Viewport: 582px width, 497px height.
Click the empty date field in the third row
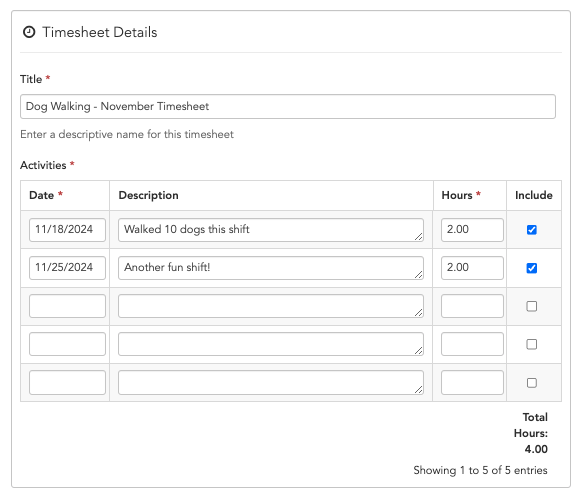click(x=67, y=306)
